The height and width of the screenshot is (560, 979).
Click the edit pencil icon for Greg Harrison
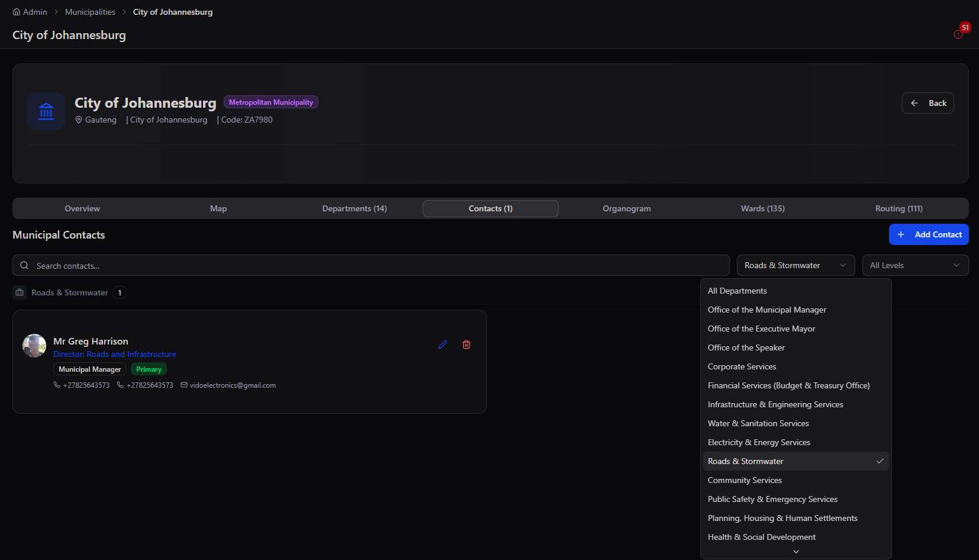pyautogui.click(x=443, y=345)
